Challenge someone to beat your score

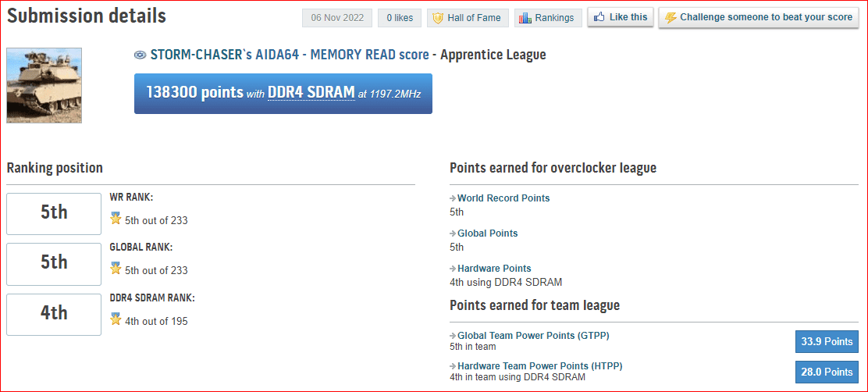[759, 17]
